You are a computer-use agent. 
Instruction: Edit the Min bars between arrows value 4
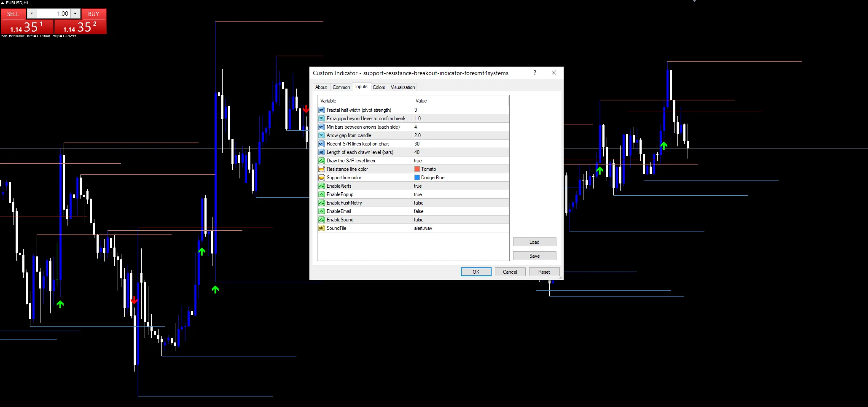coord(461,127)
